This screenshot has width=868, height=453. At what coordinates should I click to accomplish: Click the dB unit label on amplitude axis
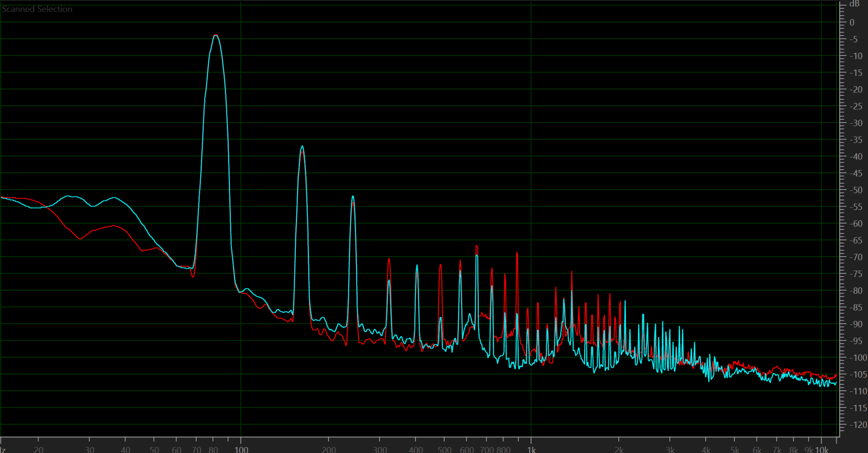[x=854, y=4]
